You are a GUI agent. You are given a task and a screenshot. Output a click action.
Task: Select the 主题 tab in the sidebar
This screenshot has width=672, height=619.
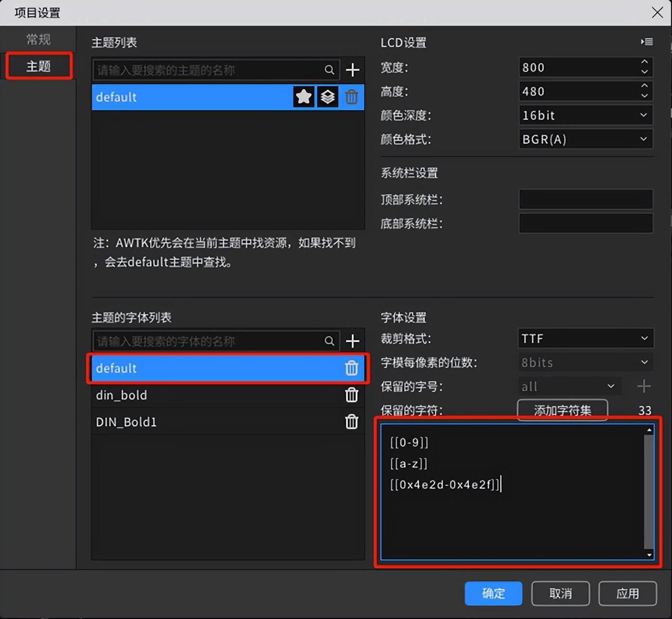point(38,66)
